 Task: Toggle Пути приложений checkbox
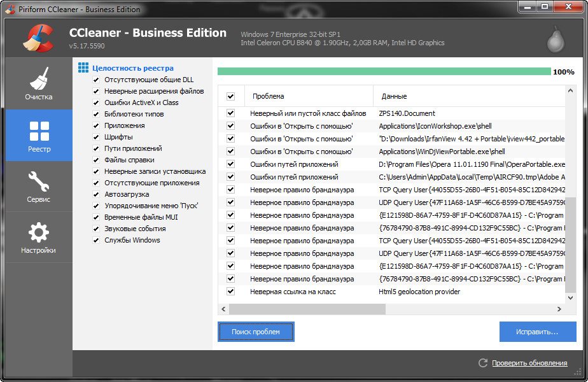click(96, 148)
